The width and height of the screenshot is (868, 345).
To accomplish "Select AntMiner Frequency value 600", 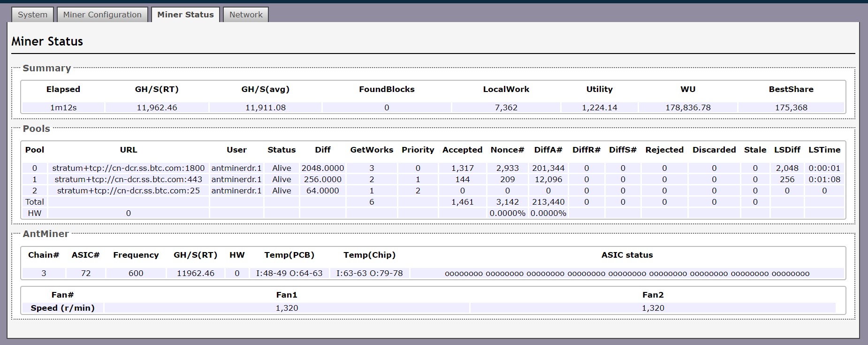I will click(x=136, y=273).
